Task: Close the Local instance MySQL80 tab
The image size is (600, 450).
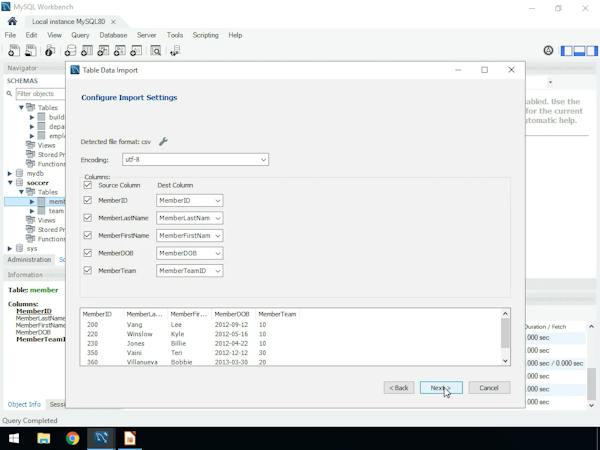Action: [113, 22]
